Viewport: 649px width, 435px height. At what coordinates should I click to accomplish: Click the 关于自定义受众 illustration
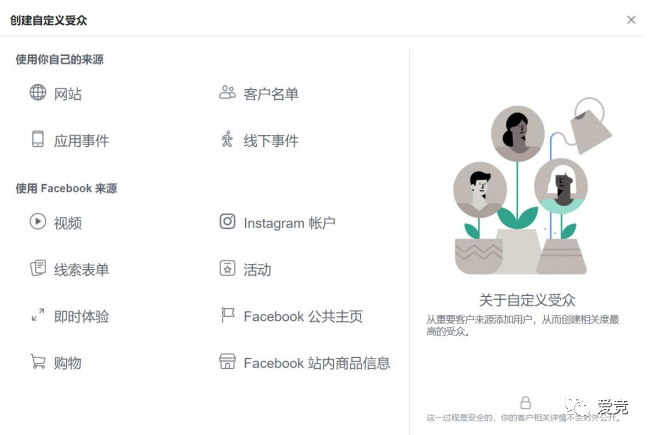click(x=533, y=186)
